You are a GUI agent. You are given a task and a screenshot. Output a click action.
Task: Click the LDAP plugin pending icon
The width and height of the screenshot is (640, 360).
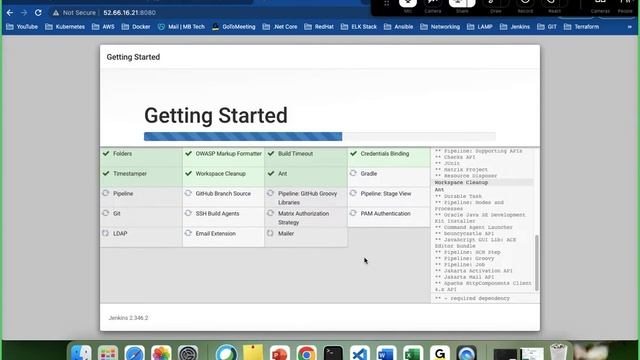[106, 233]
